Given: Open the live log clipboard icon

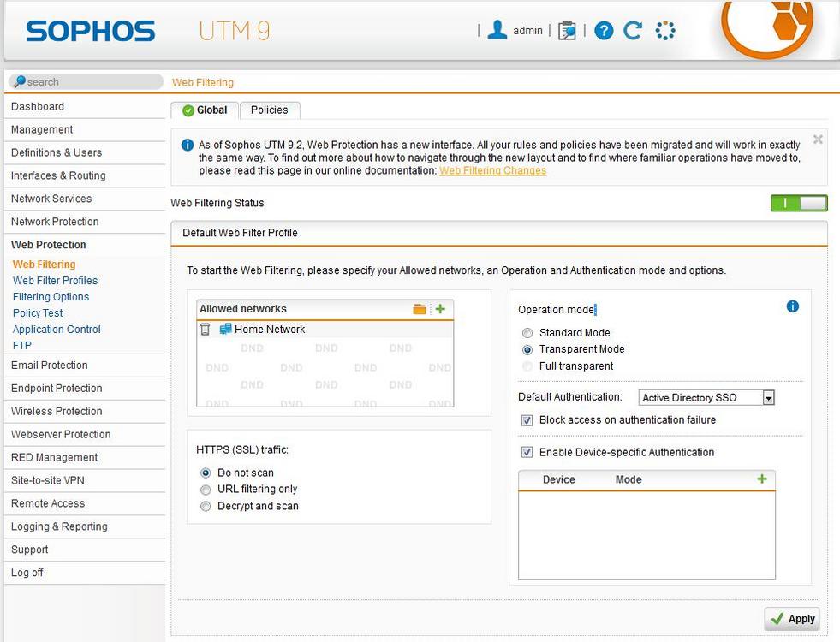Looking at the screenshot, I should point(567,31).
